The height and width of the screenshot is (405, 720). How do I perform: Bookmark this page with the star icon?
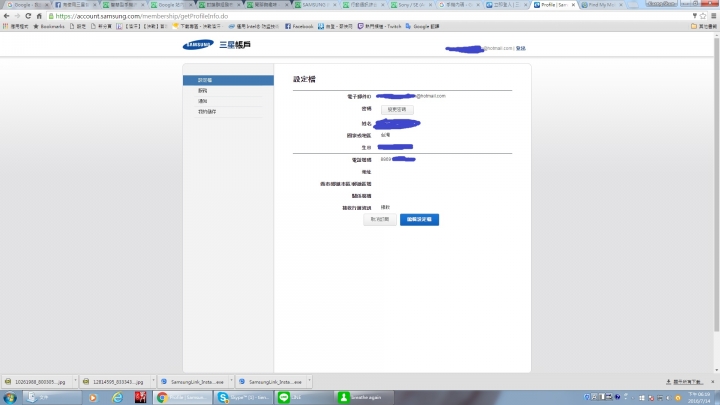coord(703,16)
